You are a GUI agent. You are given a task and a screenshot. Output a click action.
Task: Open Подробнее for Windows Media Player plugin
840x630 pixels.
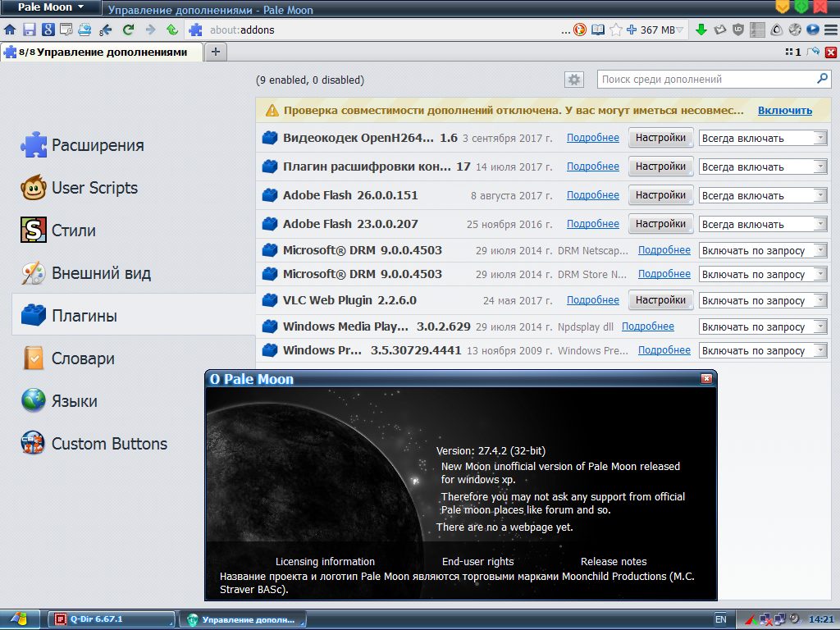coord(648,326)
